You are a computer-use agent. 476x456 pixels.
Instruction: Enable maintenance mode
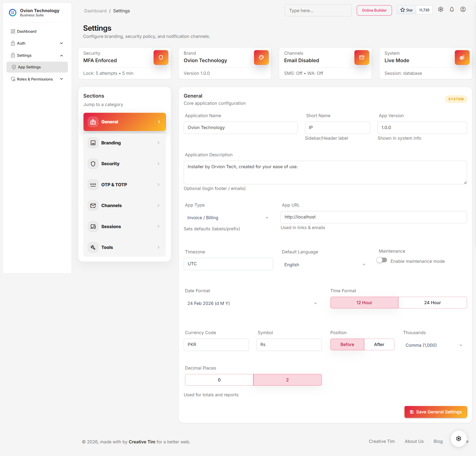click(x=382, y=260)
